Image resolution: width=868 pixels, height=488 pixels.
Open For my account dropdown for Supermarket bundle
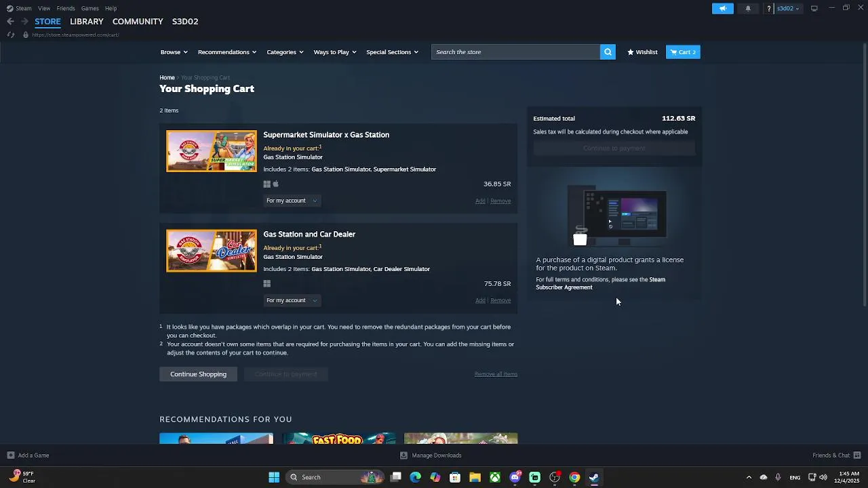pos(292,201)
